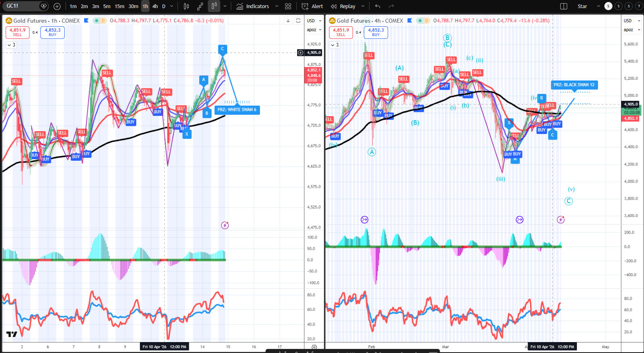Click the down-arrow icon on the 1h chart header
This screenshot has height=353, width=644.
[x=288, y=21]
